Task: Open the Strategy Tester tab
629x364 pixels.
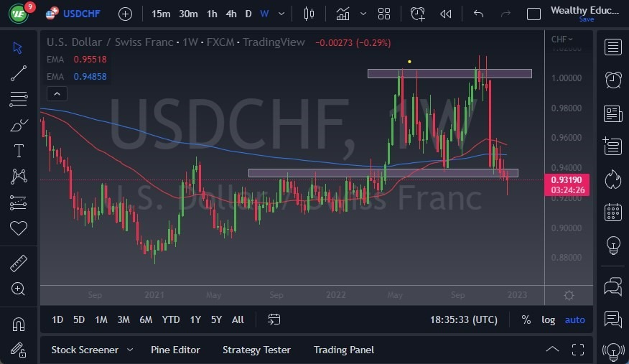Action: coord(256,350)
